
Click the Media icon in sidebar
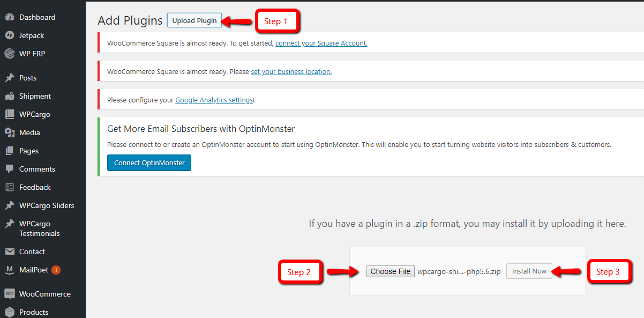[x=9, y=132]
